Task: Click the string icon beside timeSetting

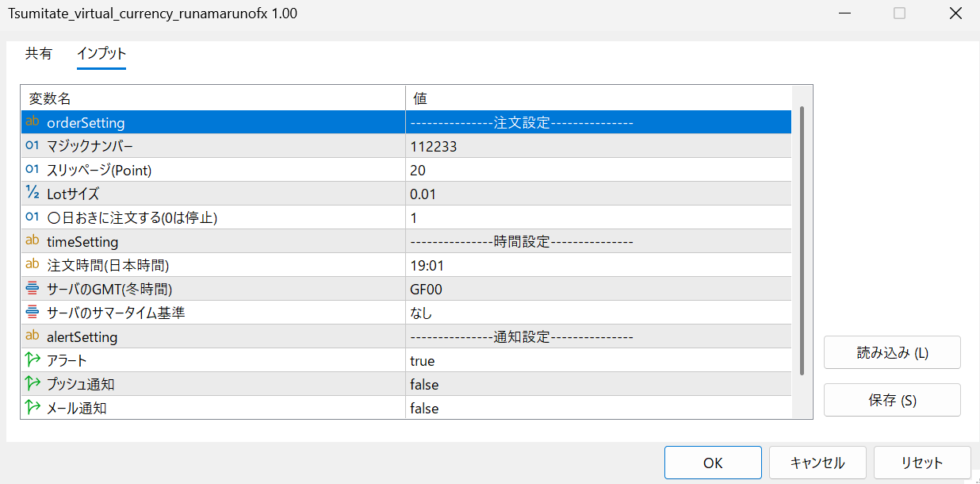Action: pyautogui.click(x=33, y=241)
